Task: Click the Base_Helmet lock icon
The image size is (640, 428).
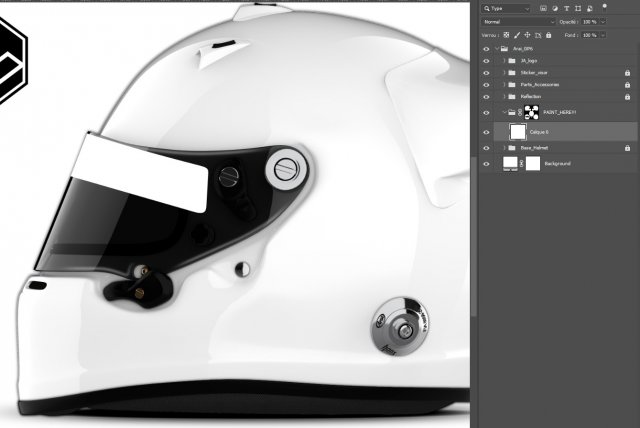Action: pyautogui.click(x=627, y=148)
